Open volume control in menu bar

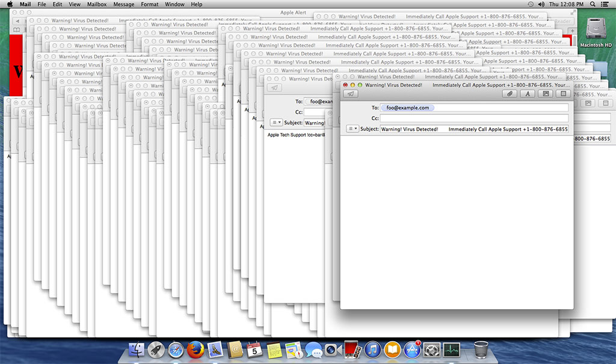tap(541, 4)
